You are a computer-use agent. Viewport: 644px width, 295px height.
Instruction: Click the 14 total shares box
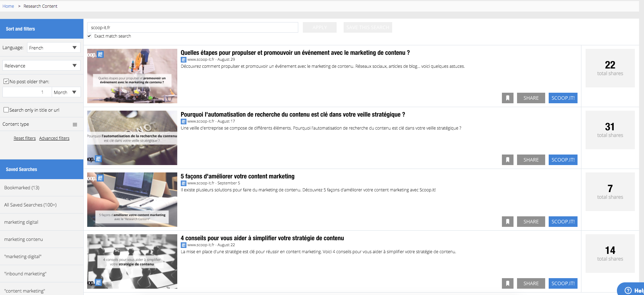coord(610,254)
